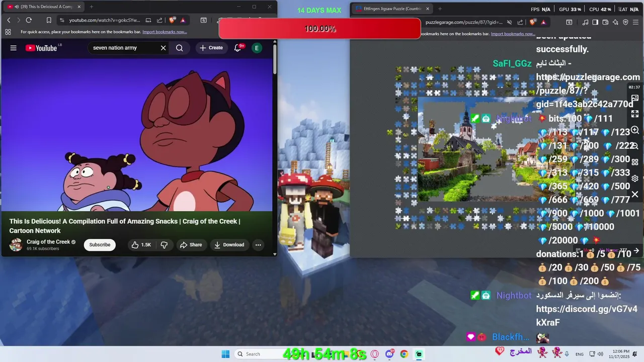Share the YouTube page URL from address bar

(x=159, y=20)
